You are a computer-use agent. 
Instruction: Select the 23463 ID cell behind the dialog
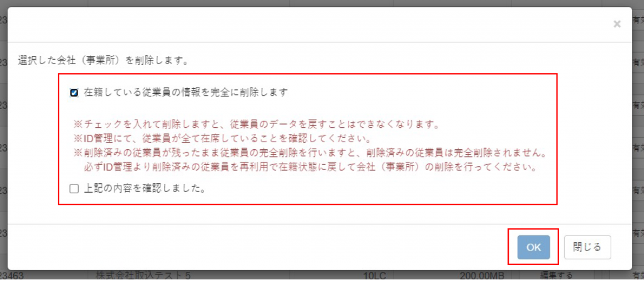(x=13, y=274)
